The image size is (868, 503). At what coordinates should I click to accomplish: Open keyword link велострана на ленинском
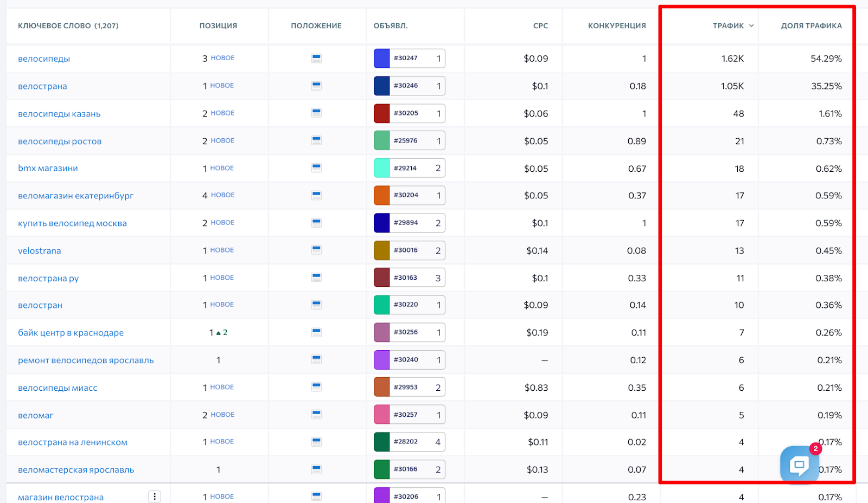click(x=73, y=442)
